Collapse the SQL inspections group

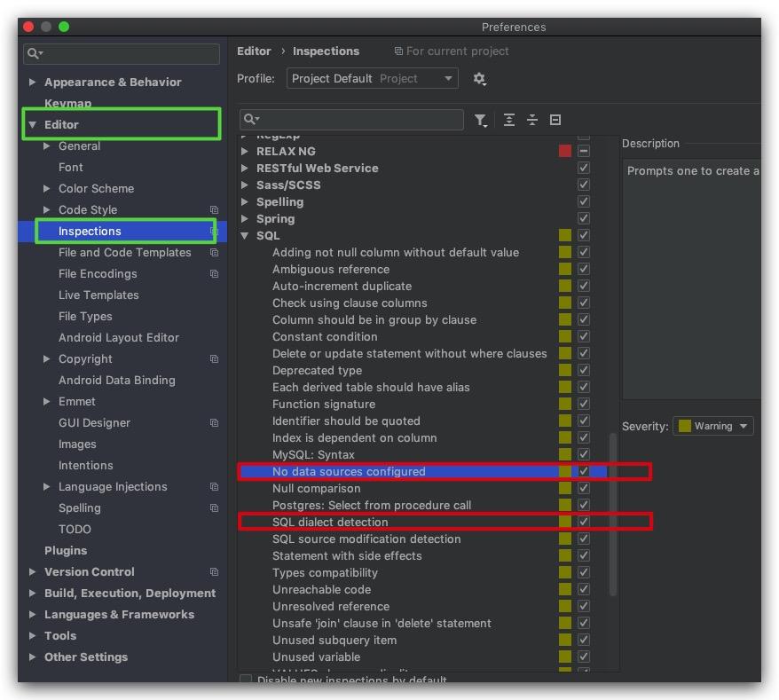click(244, 236)
